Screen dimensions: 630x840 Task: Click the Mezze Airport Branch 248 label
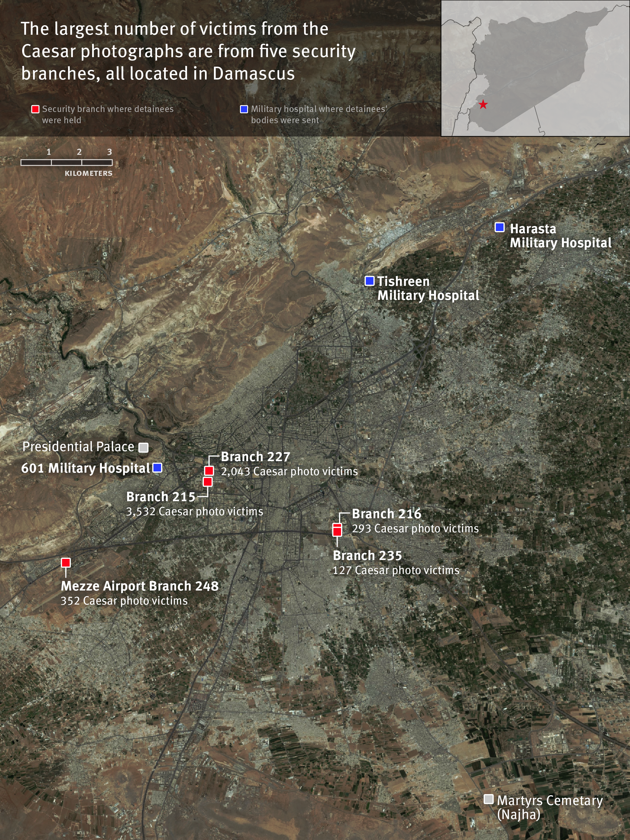coord(139,585)
